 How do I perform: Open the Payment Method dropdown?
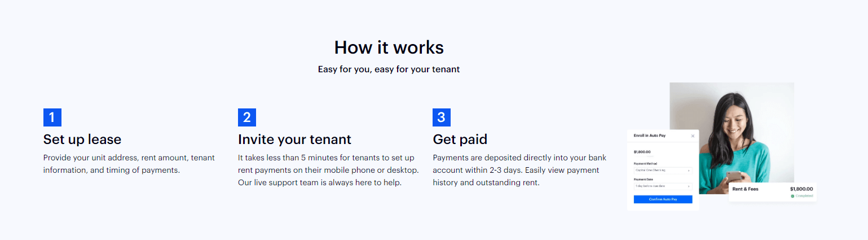click(663, 169)
